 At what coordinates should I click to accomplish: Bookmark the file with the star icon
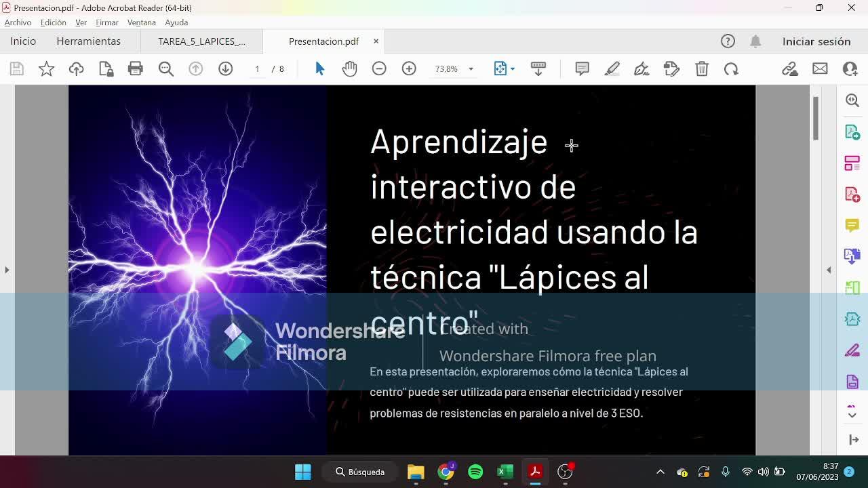click(46, 68)
